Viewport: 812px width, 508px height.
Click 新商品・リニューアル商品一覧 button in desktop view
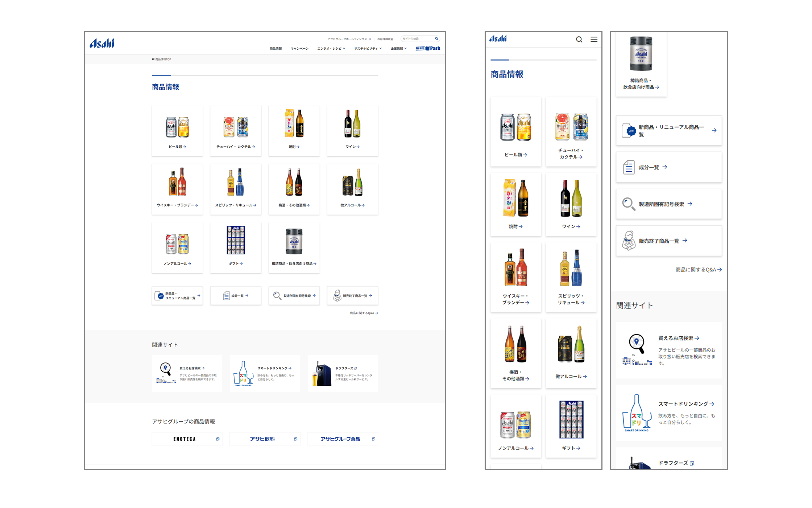point(177,296)
